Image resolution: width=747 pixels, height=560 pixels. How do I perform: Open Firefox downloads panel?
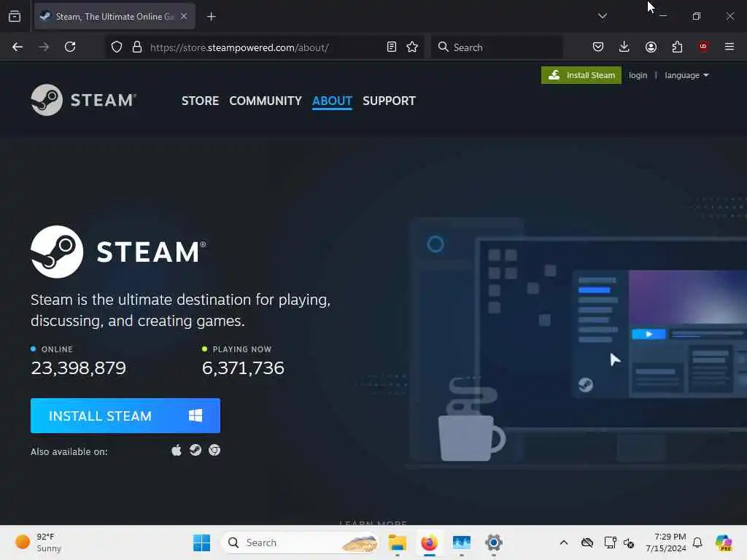click(x=624, y=47)
